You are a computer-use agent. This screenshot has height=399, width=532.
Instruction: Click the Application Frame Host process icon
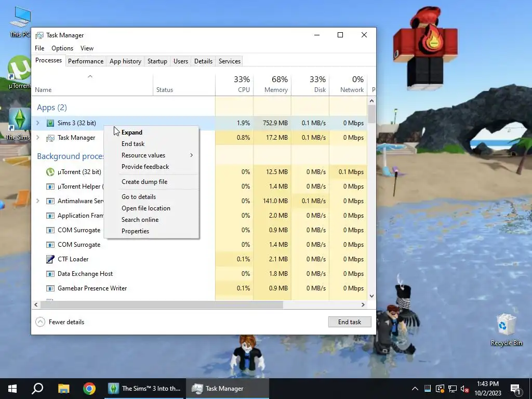pyautogui.click(x=50, y=216)
